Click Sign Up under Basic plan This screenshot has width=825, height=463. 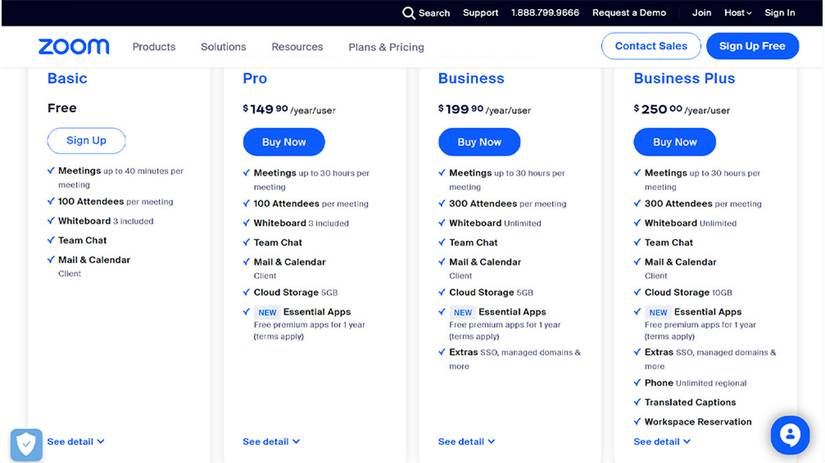pos(86,140)
